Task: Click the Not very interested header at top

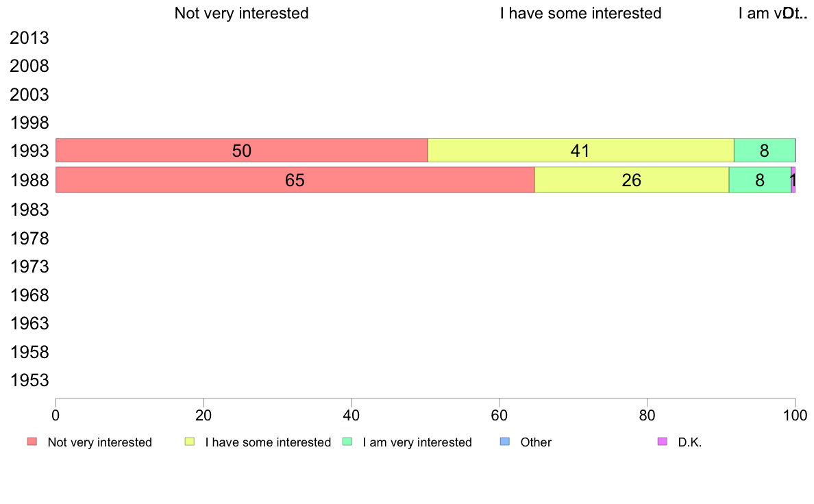Action: click(x=241, y=13)
